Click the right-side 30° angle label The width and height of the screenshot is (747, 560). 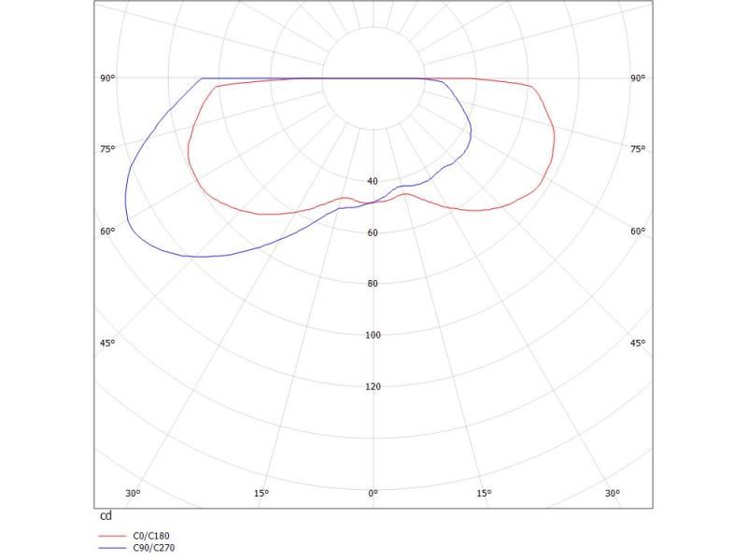[612, 493]
